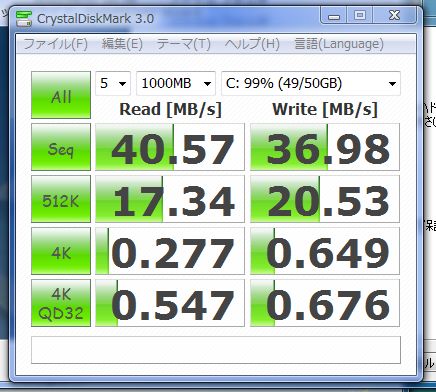Open the test count dropdown showing 5

(113, 83)
